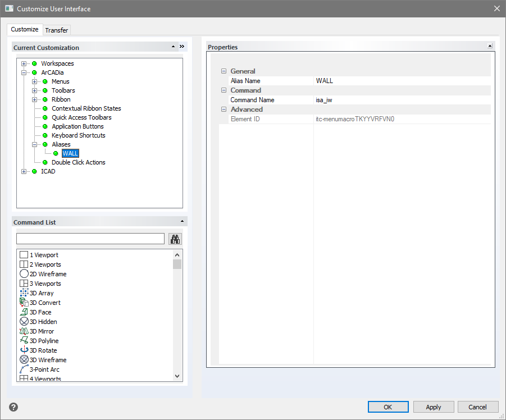Click the command list scroll up arrow
The image size is (506, 420).
point(177,255)
